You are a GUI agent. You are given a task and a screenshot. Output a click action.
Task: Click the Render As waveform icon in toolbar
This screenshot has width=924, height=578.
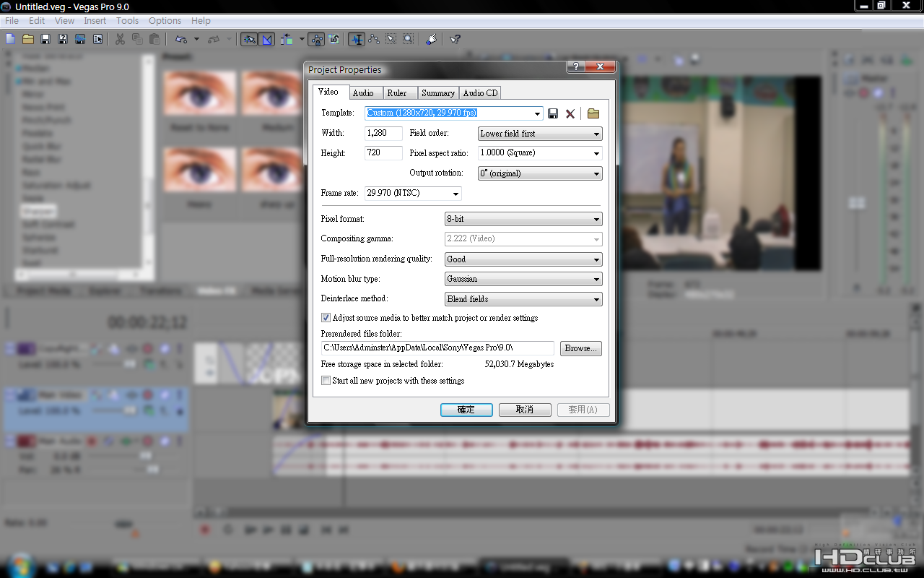coord(80,39)
